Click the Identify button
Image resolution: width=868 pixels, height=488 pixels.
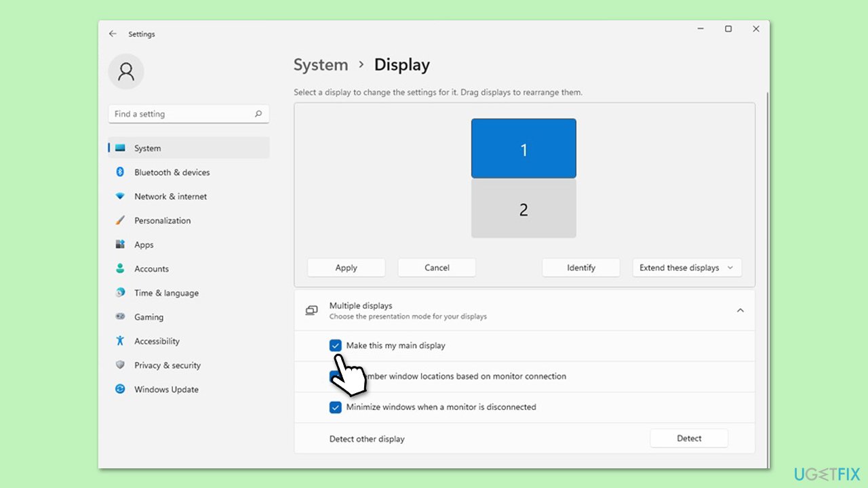point(580,268)
